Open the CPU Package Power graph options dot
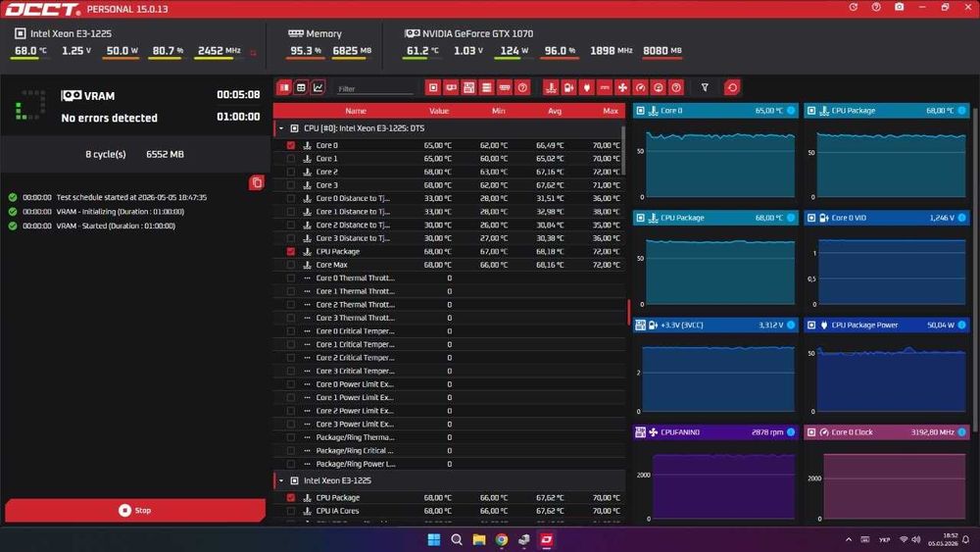This screenshot has width=980, height=552. pos(962,326)
